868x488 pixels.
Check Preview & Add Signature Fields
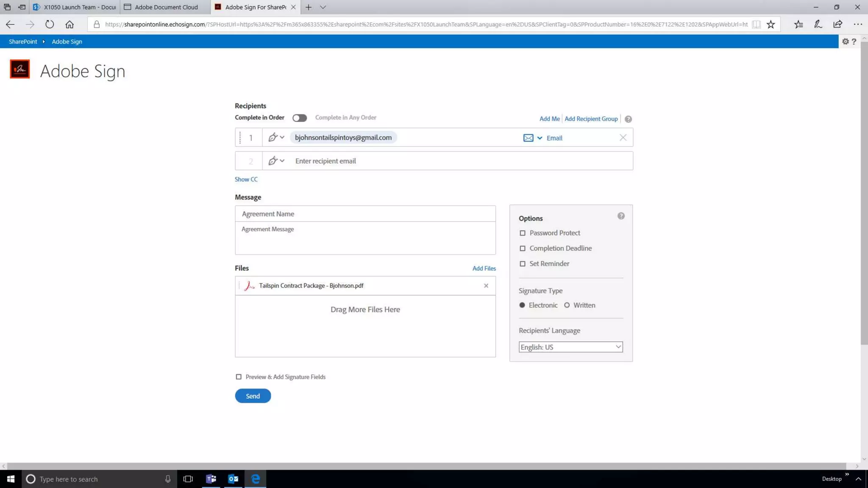(239, 377)
